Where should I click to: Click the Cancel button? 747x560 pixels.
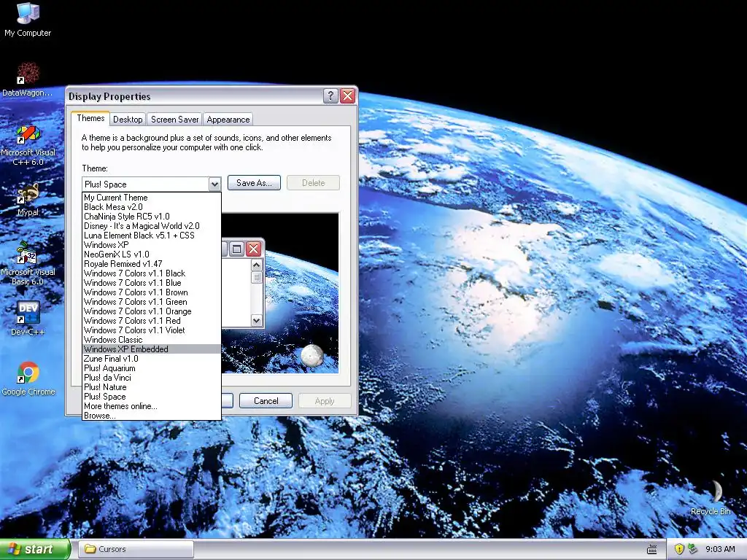click(x=266, y=401)
